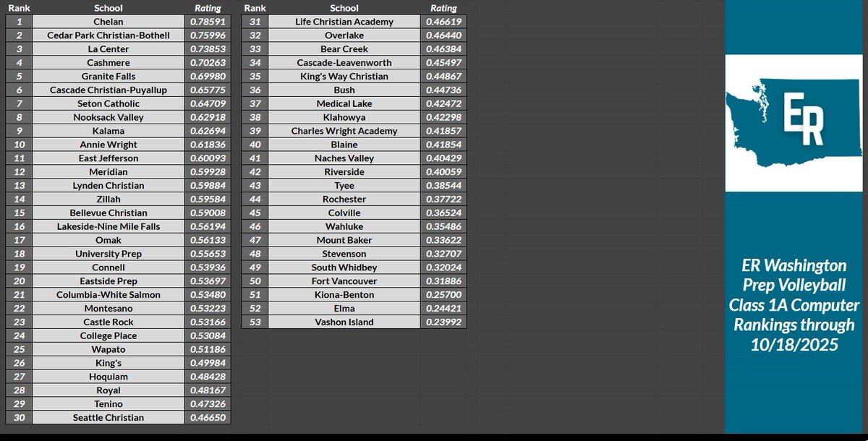Click the Naches Valley cell
Screen dimensions: 868x441
point(344,158)
